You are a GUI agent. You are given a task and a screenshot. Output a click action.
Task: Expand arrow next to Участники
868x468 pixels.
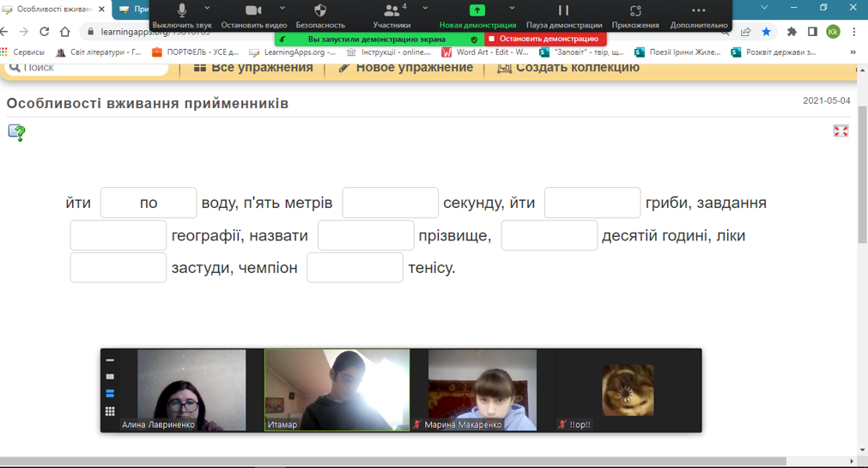425,9
